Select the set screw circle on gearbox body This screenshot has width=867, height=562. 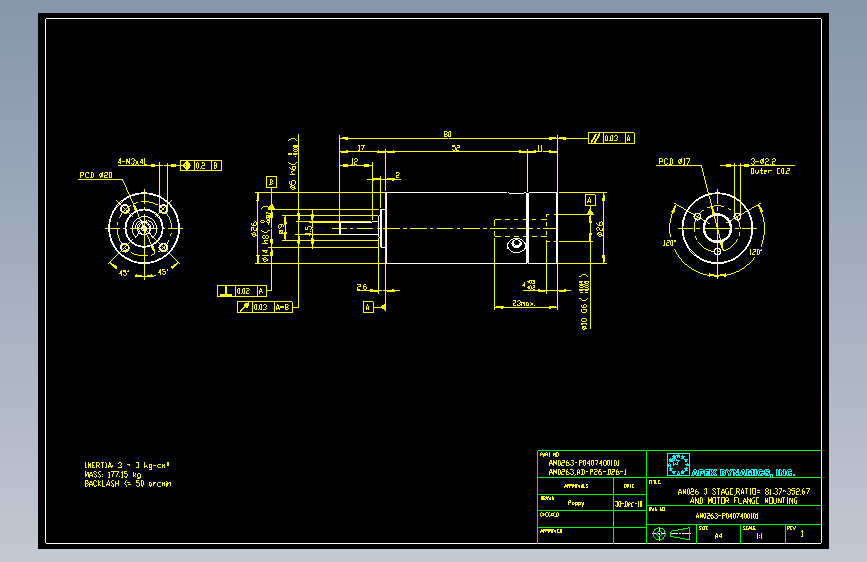tap(516, 244)
